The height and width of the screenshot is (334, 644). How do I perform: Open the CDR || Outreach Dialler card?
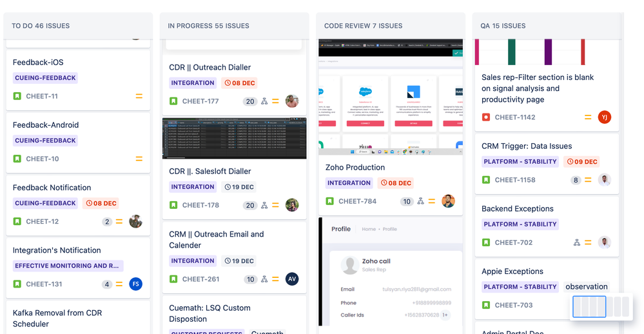click(x=210, y=67)
